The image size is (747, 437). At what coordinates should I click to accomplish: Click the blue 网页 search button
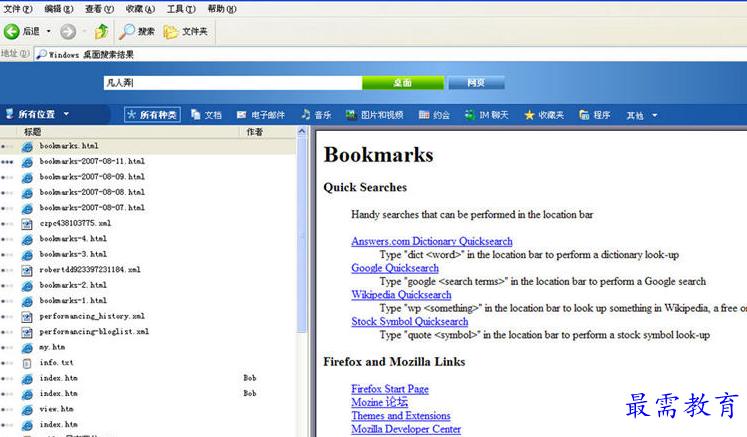tap(476, 83)
